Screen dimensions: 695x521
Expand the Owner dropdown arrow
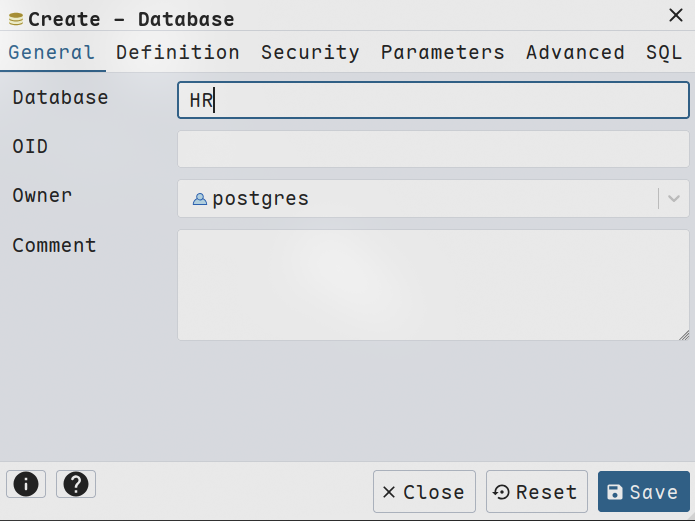tap(674, 199)
